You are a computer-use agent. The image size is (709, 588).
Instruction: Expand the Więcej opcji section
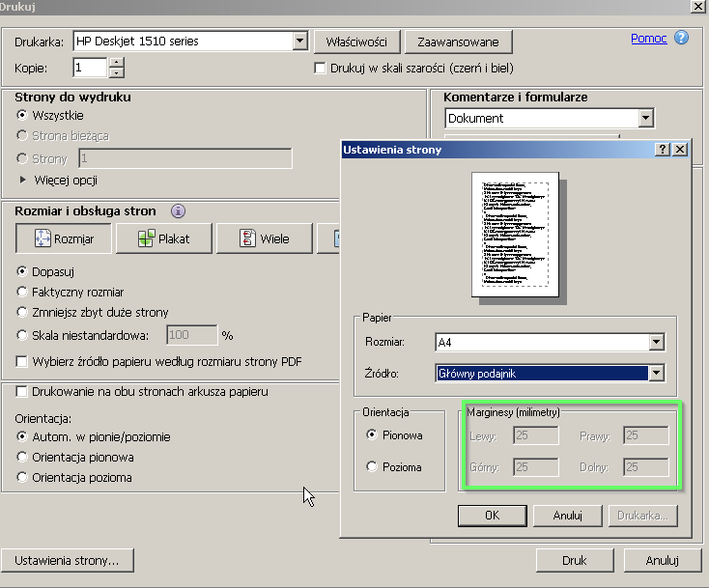coord(24,180)
